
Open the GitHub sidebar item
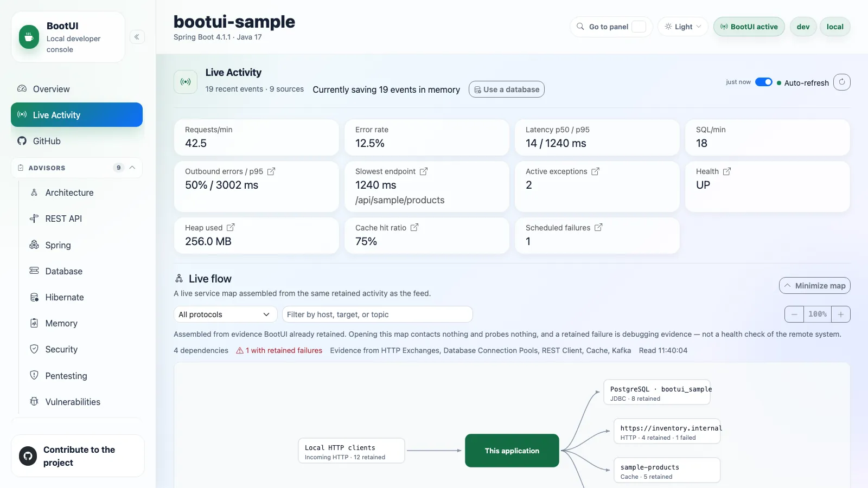click(x=76, y=141)
